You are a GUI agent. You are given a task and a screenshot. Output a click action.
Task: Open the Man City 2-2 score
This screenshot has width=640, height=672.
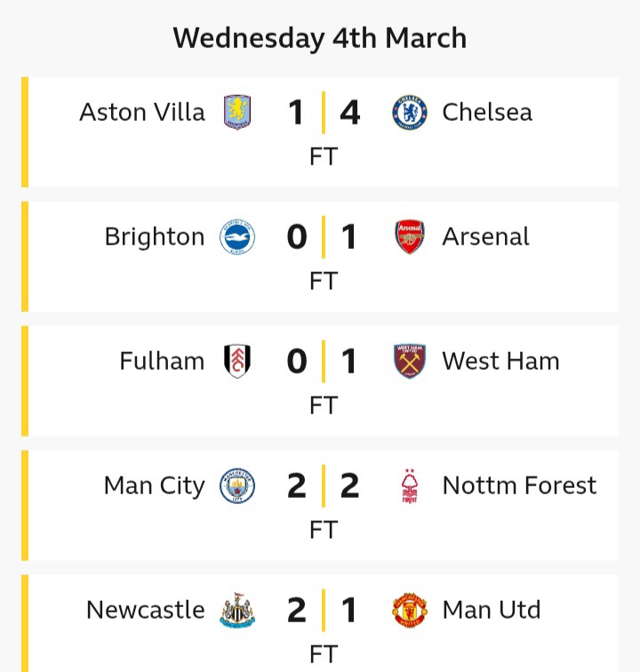(324, 486)
